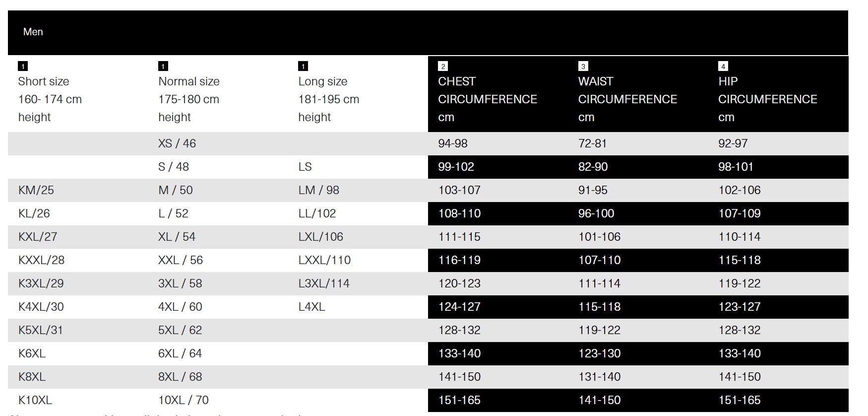Click the XXL / 56 normal size cell
The width and height of the screenshot is (868, 416).
click(181, 260)
